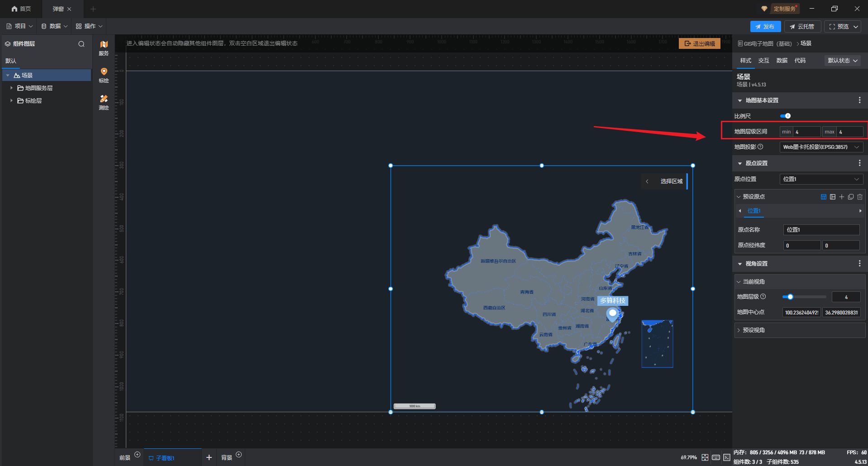Expand the 地图服务层 tree node
The width and height of the screenshot is (868, 466).
coord(11,88)
